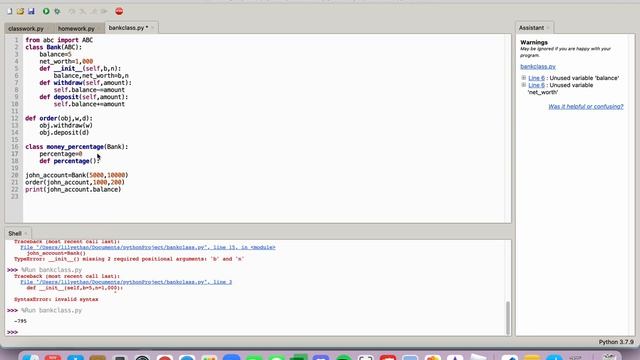Follow the Line 6 link for 'balance'

point(536,78)
